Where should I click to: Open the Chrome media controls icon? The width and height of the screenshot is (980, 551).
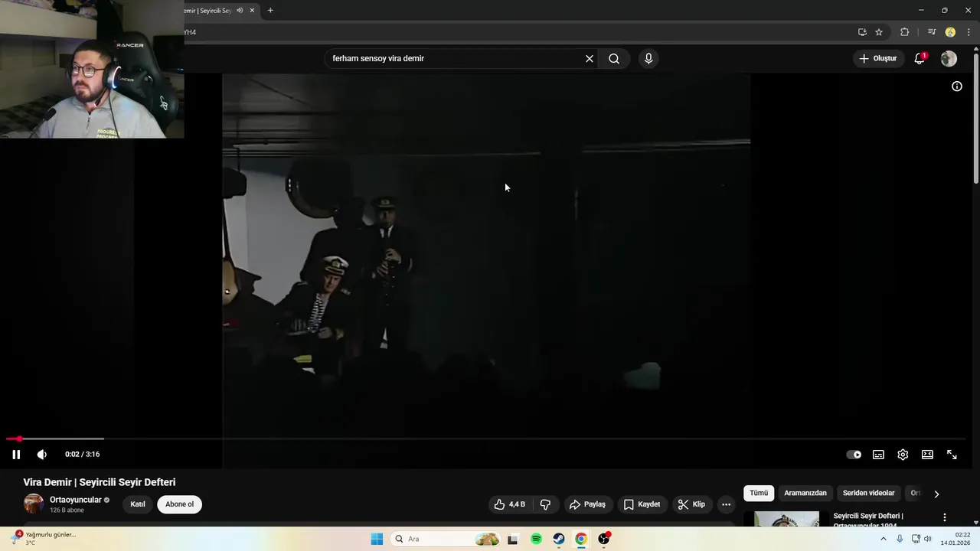pyautogui.click(x=932, y=32)
